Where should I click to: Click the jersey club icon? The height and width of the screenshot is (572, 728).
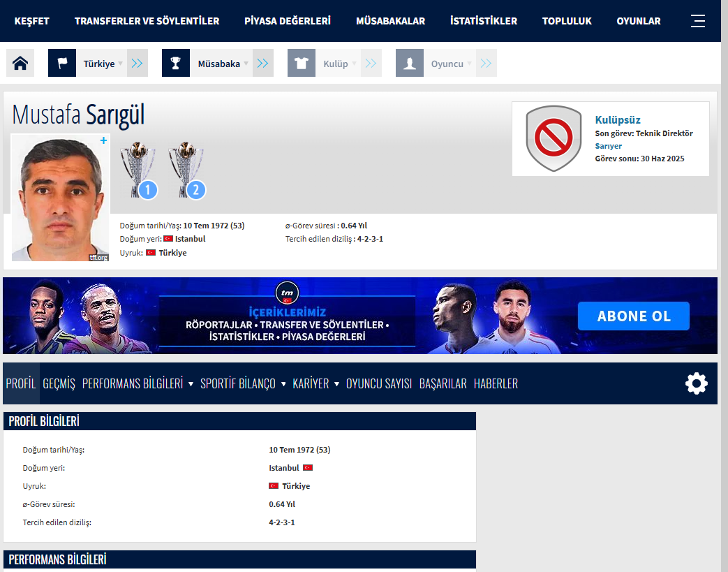(302, 63)
